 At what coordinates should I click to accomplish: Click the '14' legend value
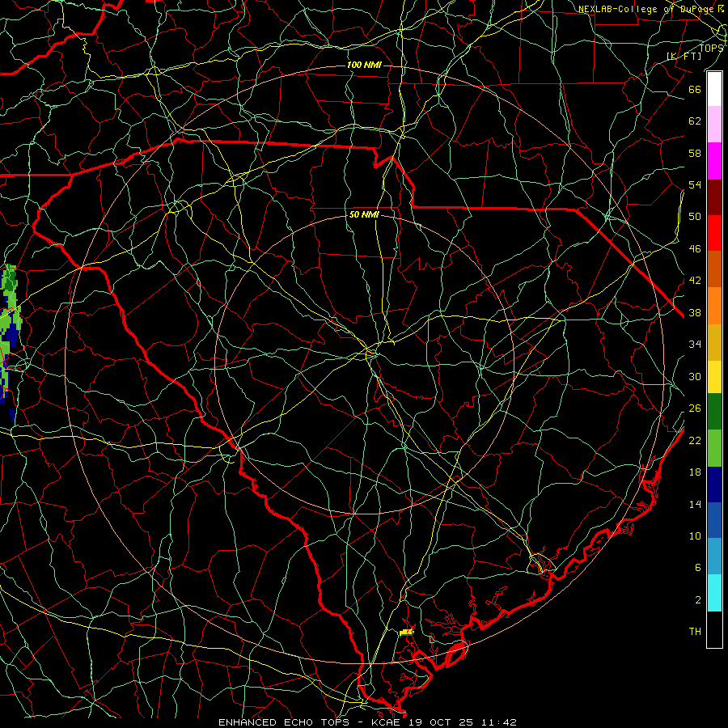coord(695,504)
